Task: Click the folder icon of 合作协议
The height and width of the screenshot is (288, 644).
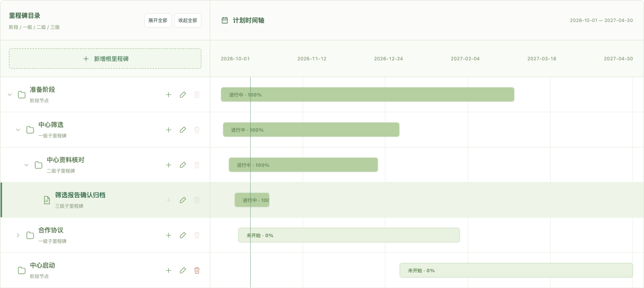Action: pos(30,236)
